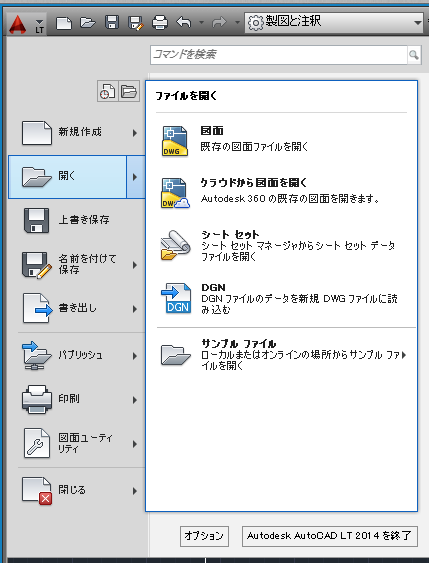
Task: Click the 閉じる red X page icon
Action: click(x=37, y=490)
